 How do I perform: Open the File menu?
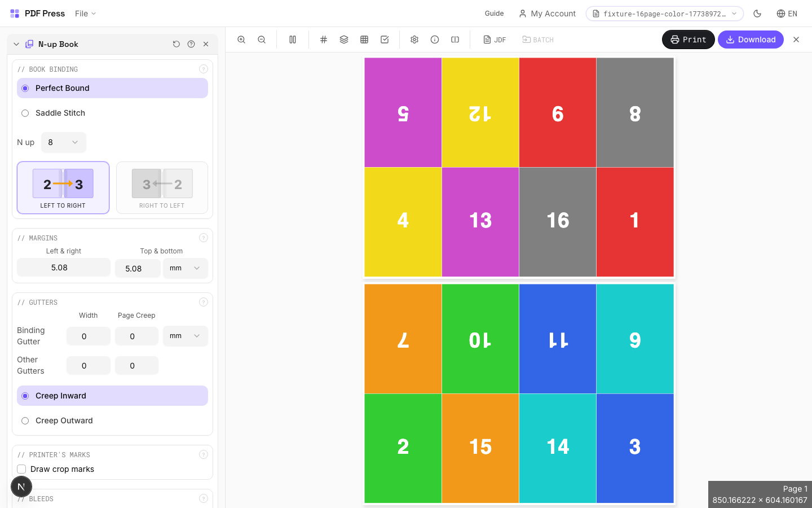(x=85, y=14)
